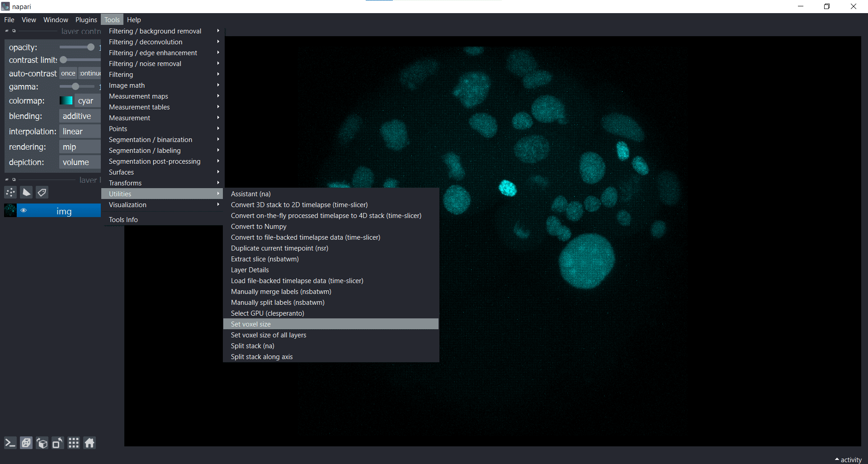Click the auto-contrast once button

tap(68, 73)
